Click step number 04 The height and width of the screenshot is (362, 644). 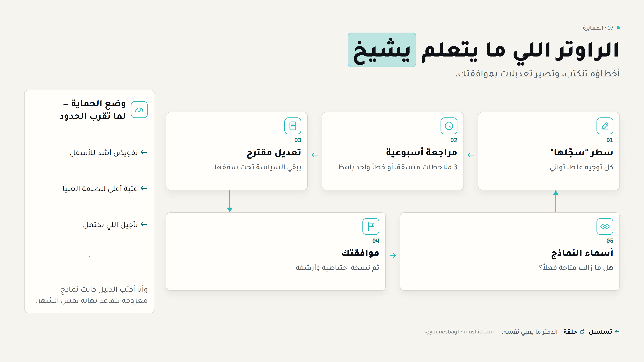[x=376, y=241]
